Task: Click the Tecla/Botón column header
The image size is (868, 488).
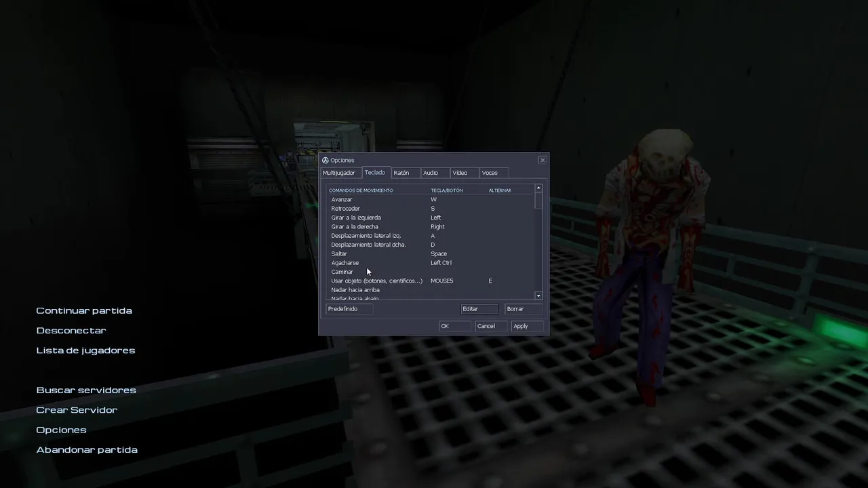Action: coord(447,190)
